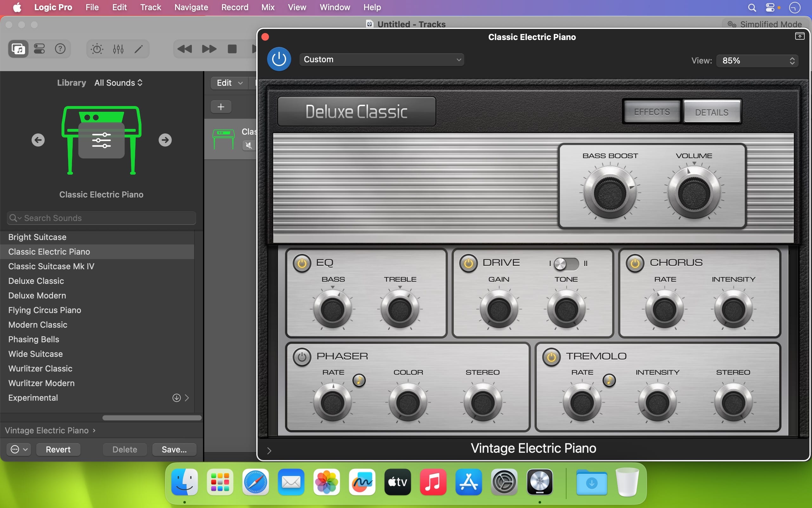
Task: Open the Mixer faders icon
Action: (x=118, y=49)
